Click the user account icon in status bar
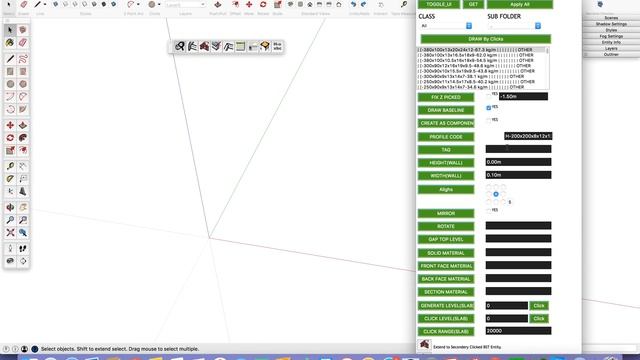 (x=24, y=349)
